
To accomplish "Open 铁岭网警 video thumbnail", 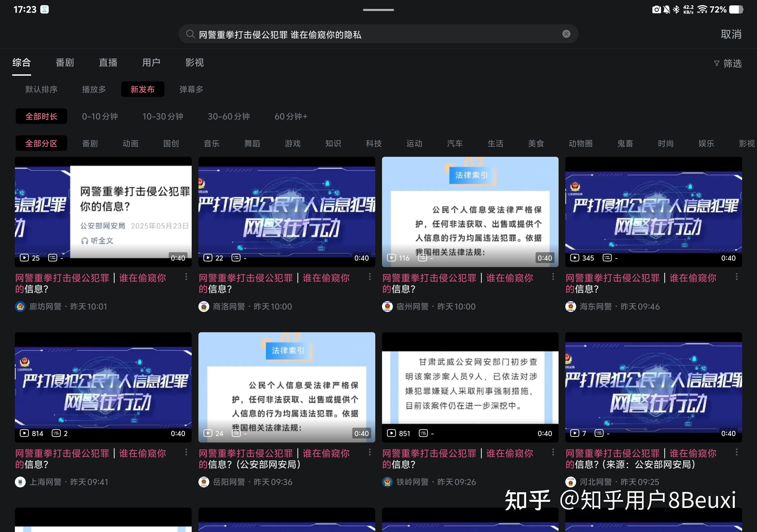I will 470,387.
